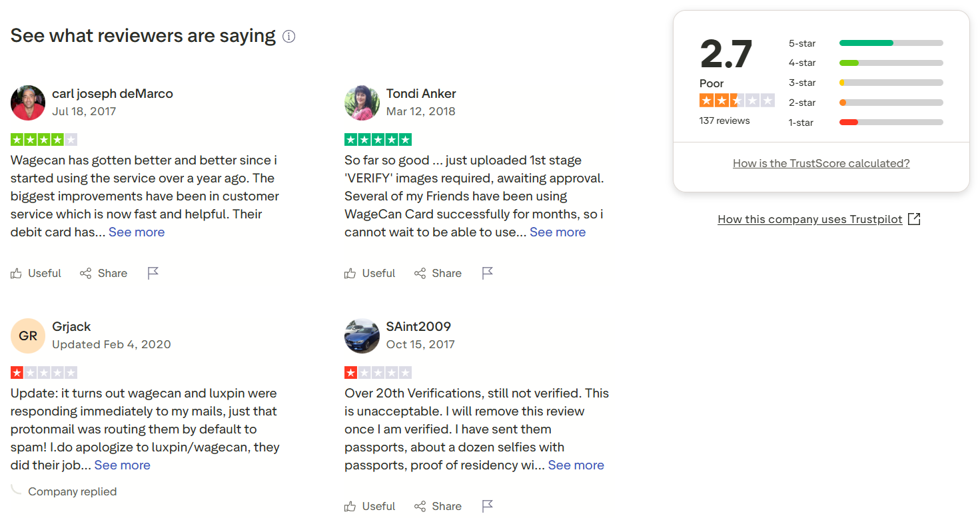
Task: Expand carl joseph deMarco's review with See more
Action: pyautogui.click(x=137, y=232)
